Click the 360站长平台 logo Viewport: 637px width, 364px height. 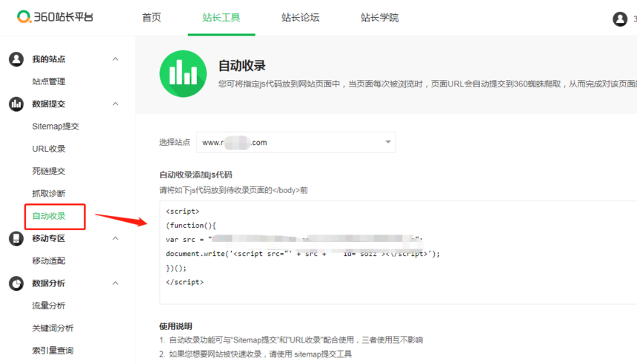(x=55, y=17)
